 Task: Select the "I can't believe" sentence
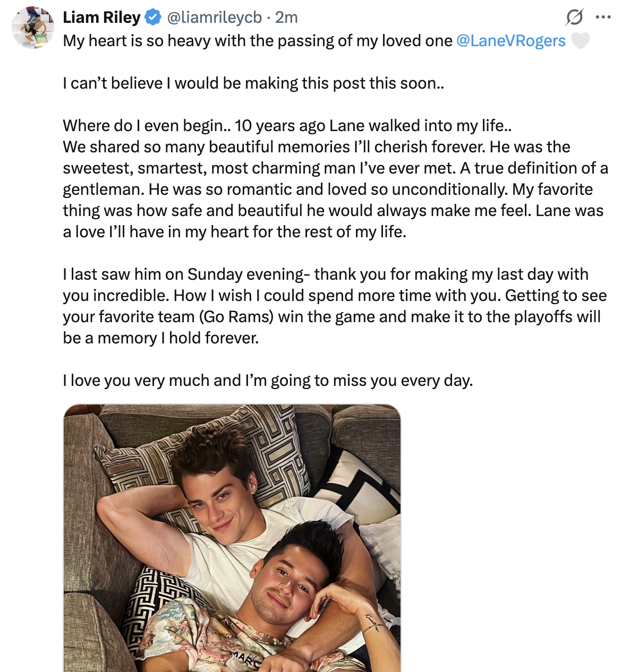tap(253, 83)
